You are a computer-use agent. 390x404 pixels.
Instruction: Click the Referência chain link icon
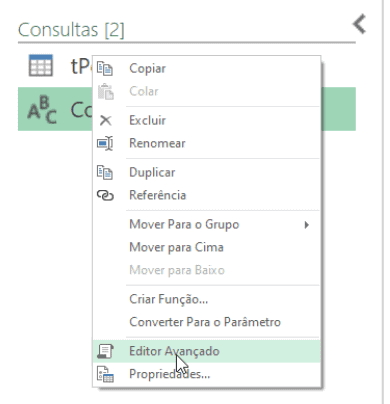[x=105, y=195]
